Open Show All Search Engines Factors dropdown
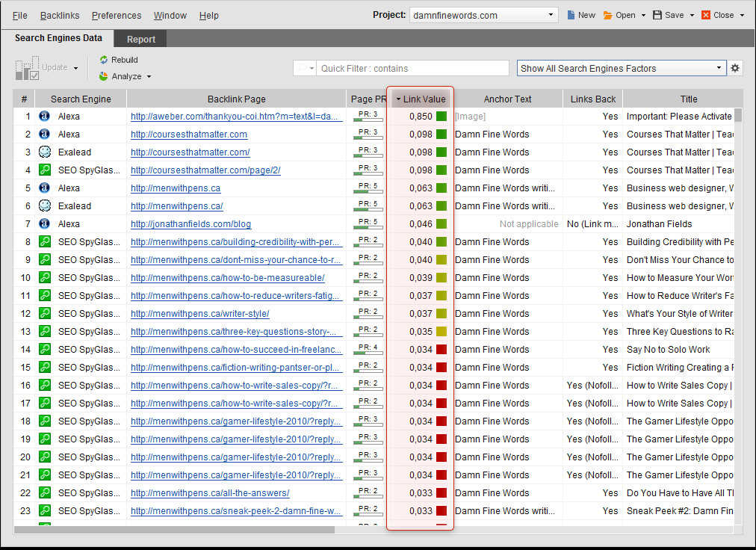The height and width of the screenshot is (550, 756). pyautogui.click(x=622, y=68)
